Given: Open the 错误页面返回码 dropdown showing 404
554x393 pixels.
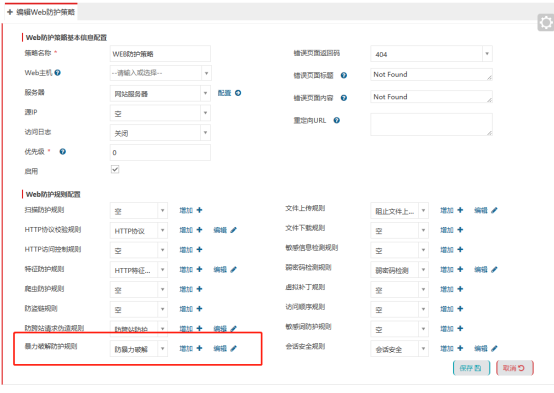Looking at the screenshot, I should tap(431, 54).
